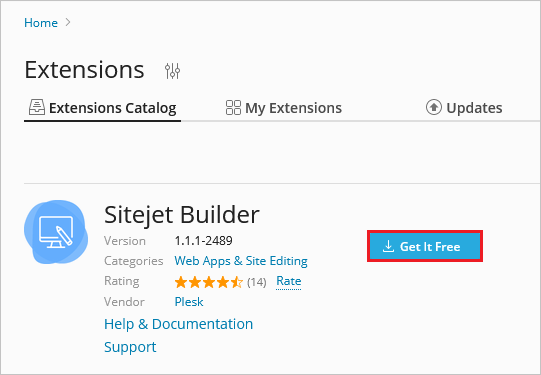Click the Updates upward arrow icon
The height and width of the screenshot is (375, 541).
[434, 107]
